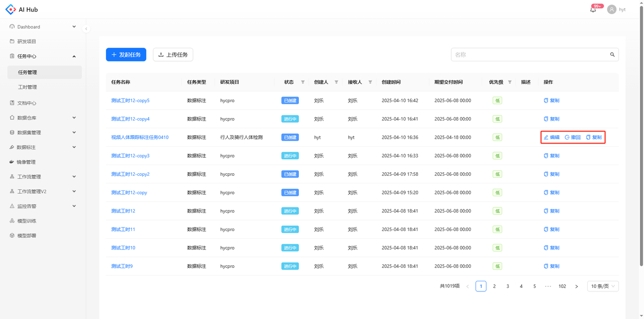This screenshot has width=644, height=319.
Task: Filter tasks by 优先级 column filter icon
Action: 510,82
